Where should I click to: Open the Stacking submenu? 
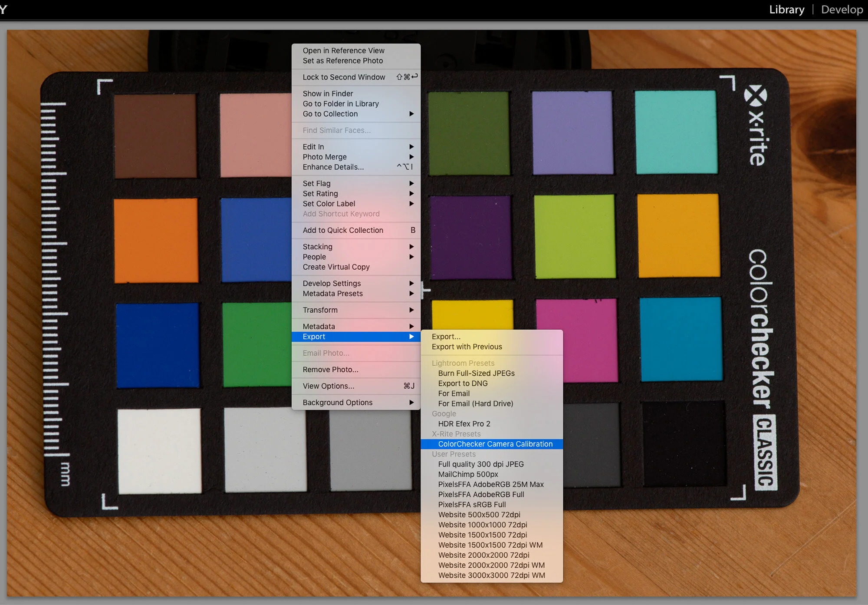pyautogui.click(x=356, y=247)
